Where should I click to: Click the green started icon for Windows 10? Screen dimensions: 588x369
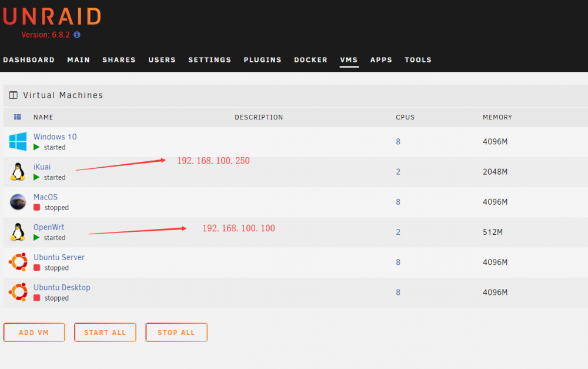click(x=36, y=147)
